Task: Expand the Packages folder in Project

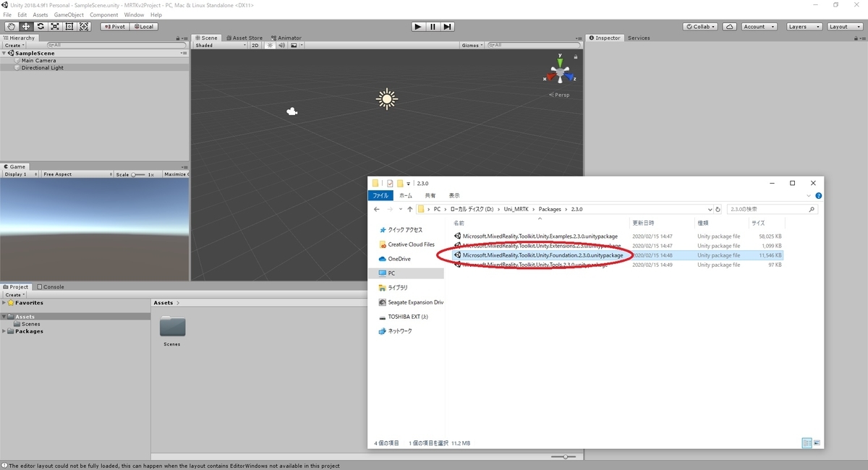Action: (4, 331)
